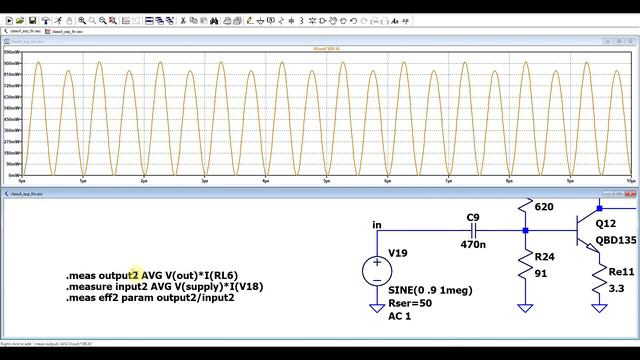Select the SPICE directive .op tool
This screenshot has height=360, width=640.
(x=405, y=20)
